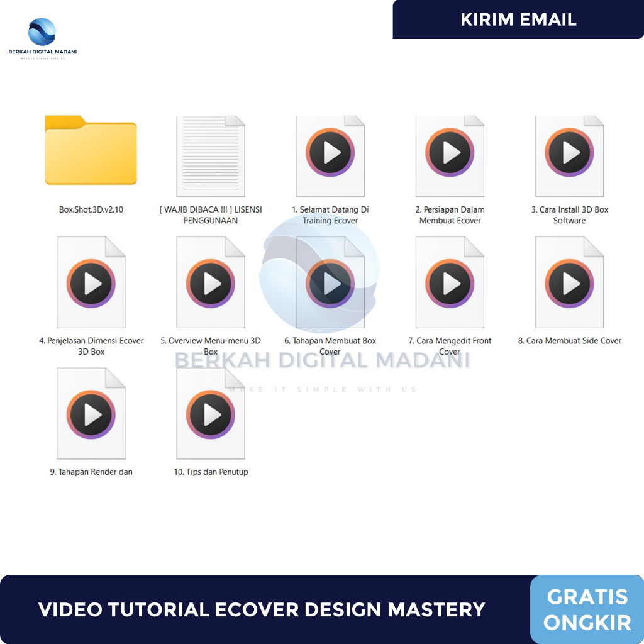Play '10. Tips dan Penutup'
Viewport: 644px width, 644px height.
210,413
